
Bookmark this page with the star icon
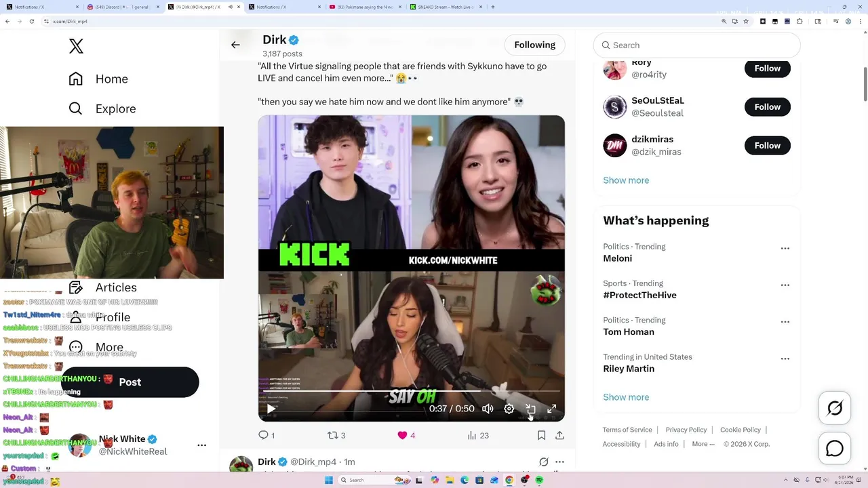[746, 21]
